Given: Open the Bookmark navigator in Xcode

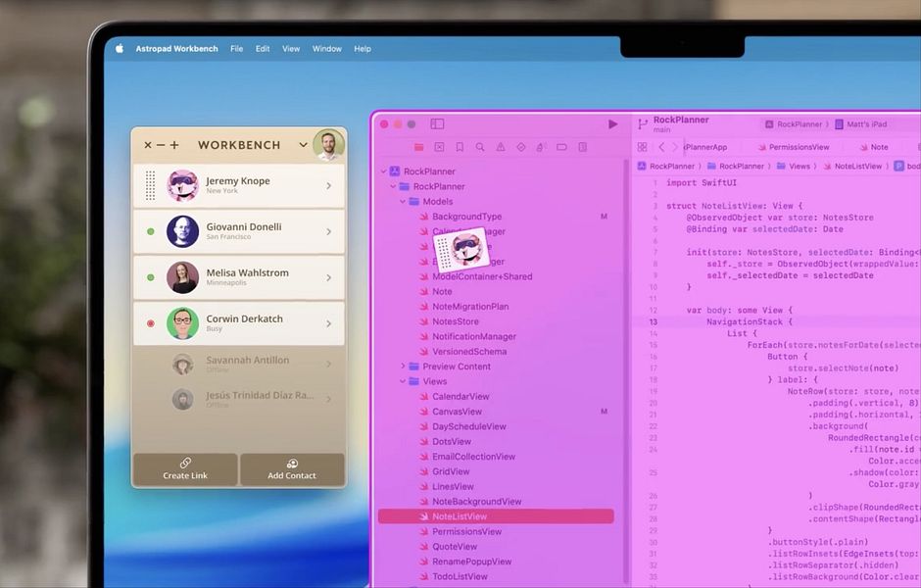Looking at the screenshot, I should pyautogui.click(x=460, y=147).
